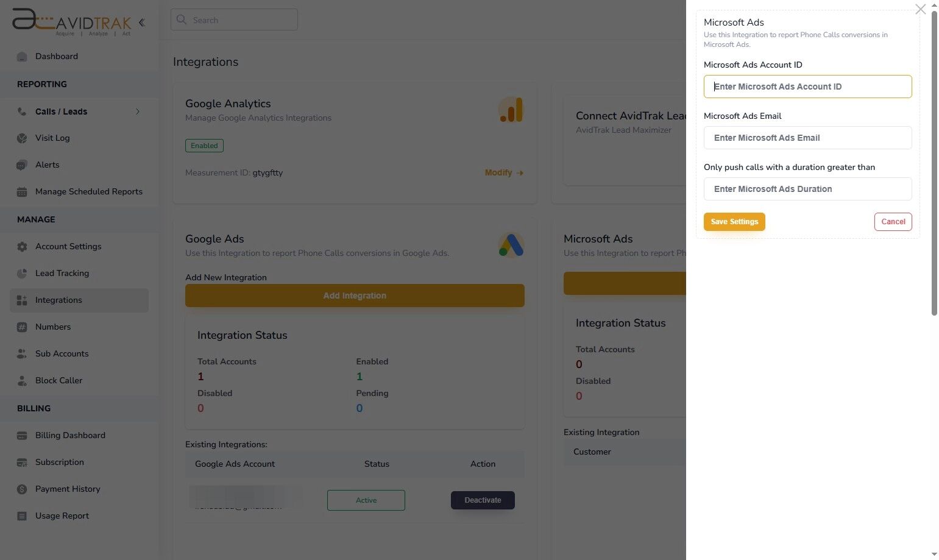The image size is (939, 560).
Task: Click the Numbers hashtag icon in sidebar
Action: coord(23,327)
